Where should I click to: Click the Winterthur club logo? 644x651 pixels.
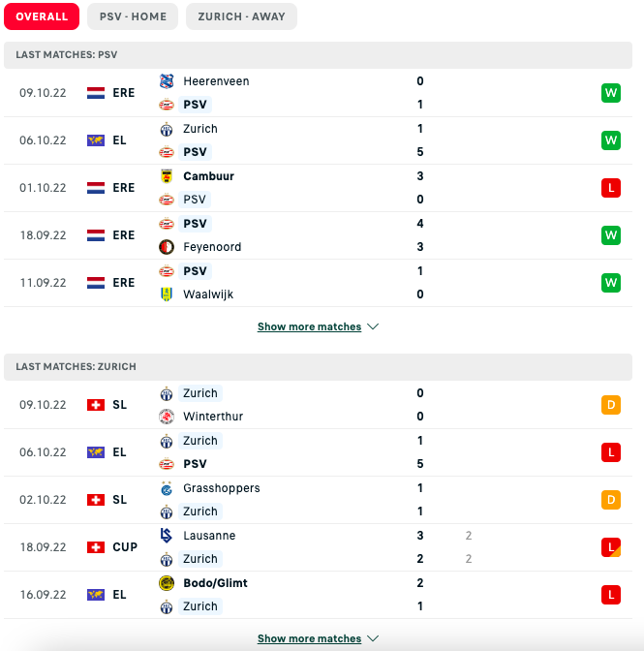click(x=166, y=417)
